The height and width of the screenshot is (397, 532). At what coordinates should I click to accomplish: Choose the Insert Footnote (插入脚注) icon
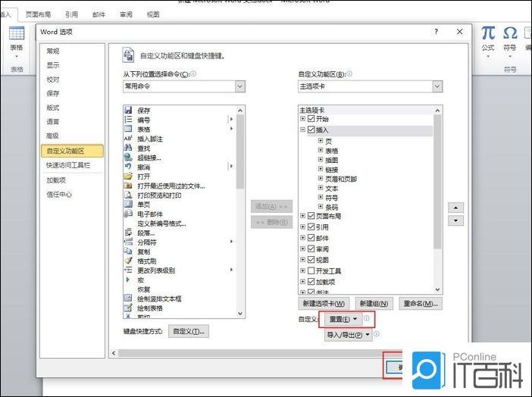[x=128, y=139]
